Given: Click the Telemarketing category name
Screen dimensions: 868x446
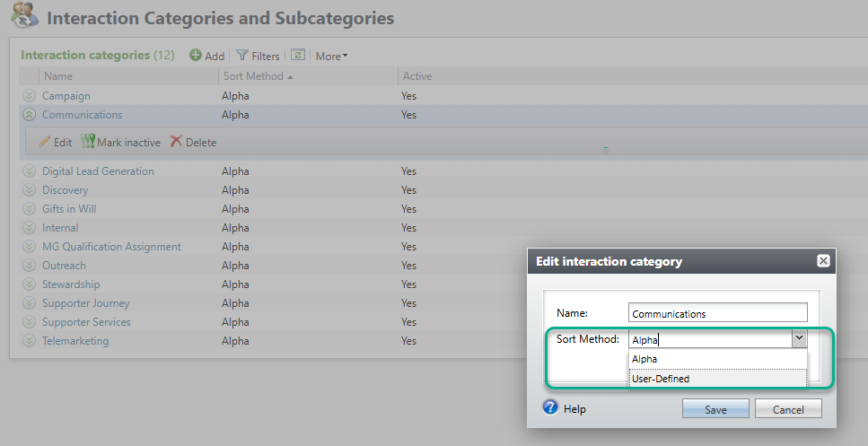Looking at the screenshot, I should click(75, 340).
